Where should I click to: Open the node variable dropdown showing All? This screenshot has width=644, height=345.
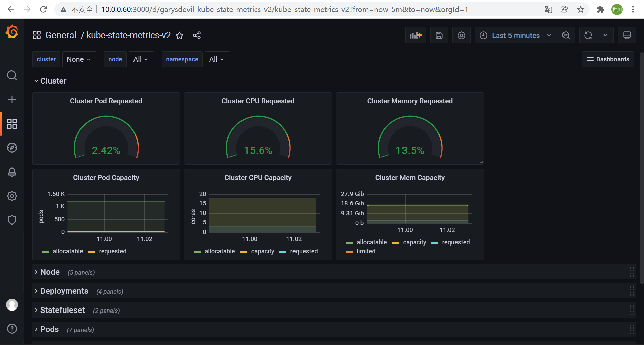[x=141, y=59]
